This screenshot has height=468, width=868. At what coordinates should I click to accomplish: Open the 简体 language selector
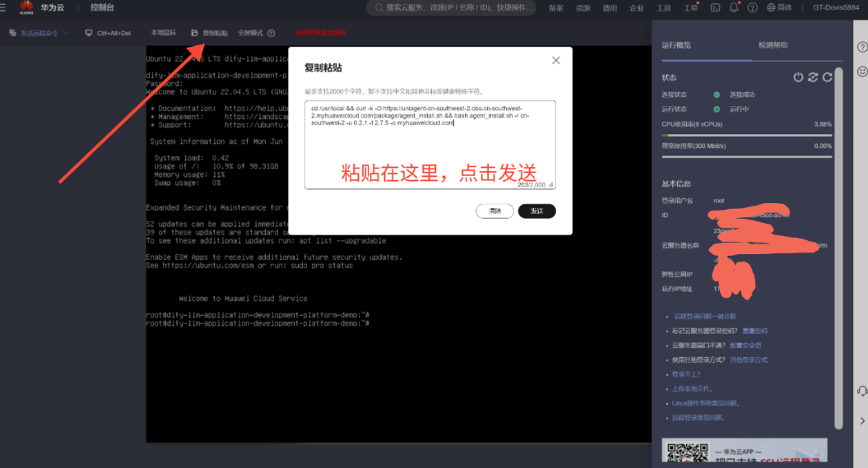tap(779, 8)
